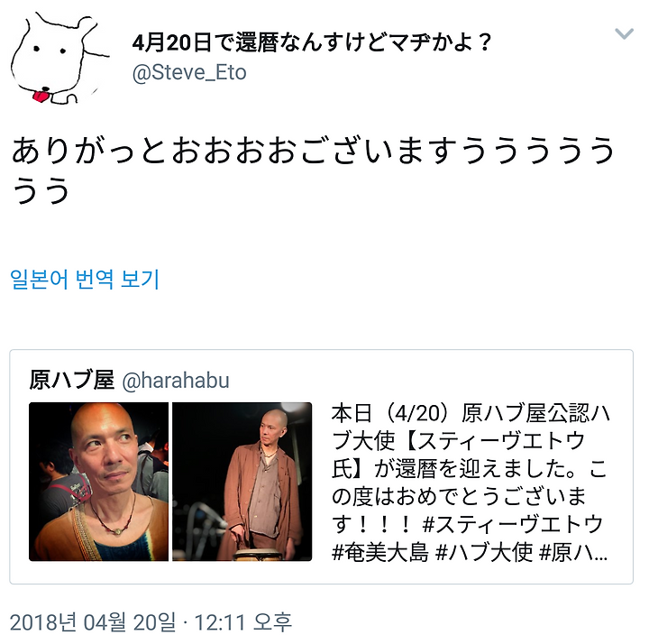Visit the @Steve_Eto handle
The width and height of the screenshot is (649, 644).
point(189,72)
